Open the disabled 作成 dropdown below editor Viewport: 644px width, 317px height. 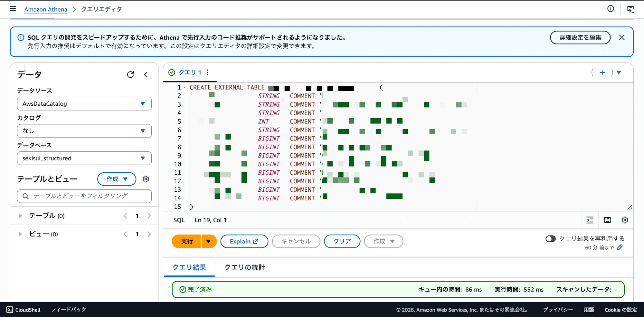(384, 241)
